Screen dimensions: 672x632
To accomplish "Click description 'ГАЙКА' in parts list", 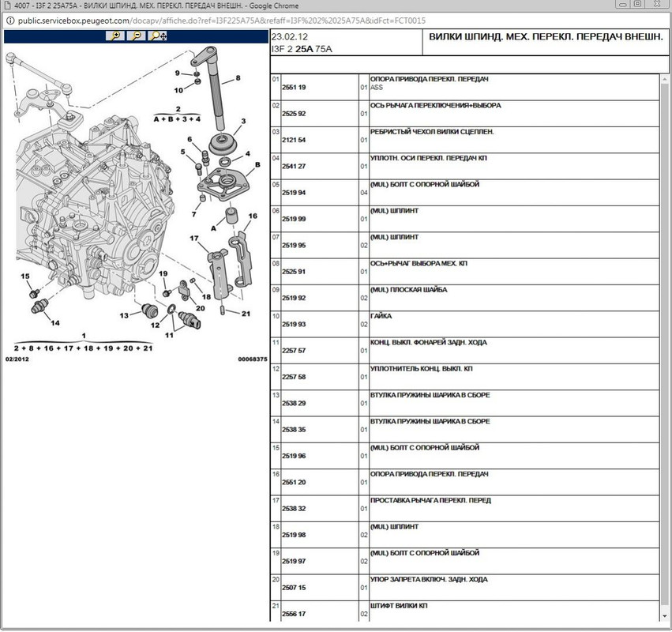I will 381,316.
